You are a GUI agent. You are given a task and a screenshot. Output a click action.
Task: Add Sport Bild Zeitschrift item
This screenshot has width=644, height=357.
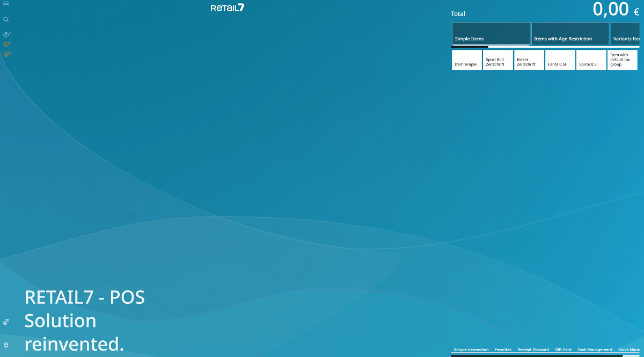(x=497, y=60)
